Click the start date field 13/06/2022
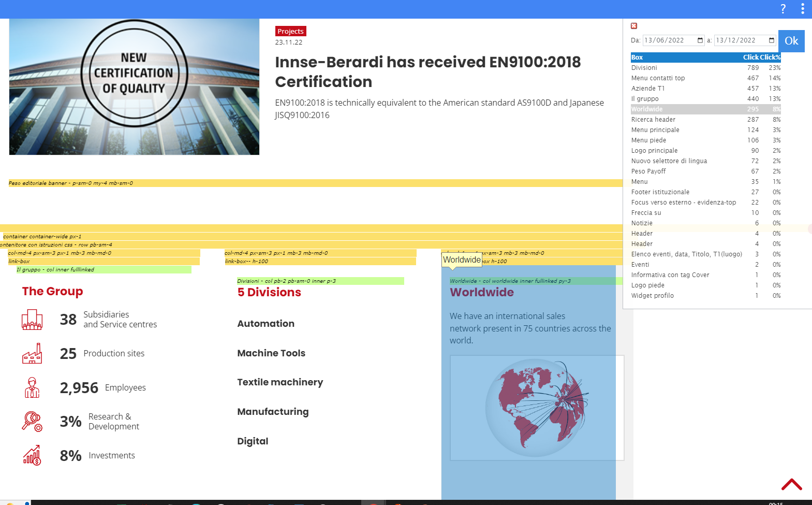Screen dimensions: 812x505 673,40
